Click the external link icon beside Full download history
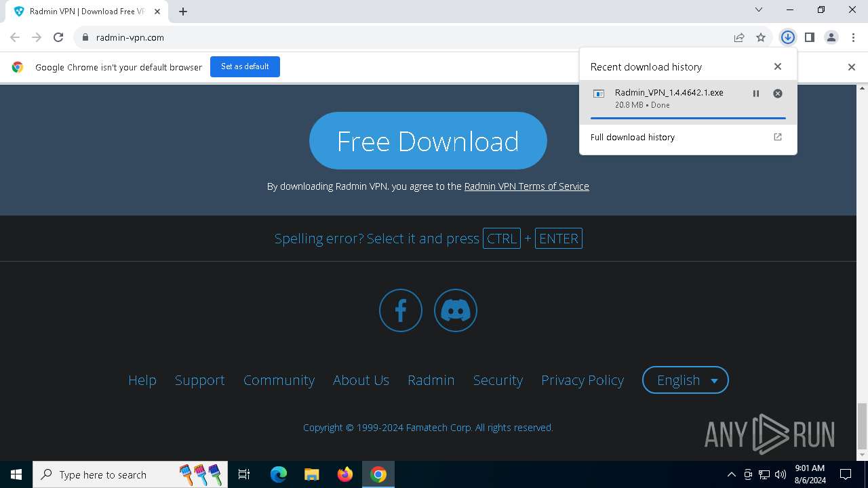868x488 pixels. pos(778,137)
